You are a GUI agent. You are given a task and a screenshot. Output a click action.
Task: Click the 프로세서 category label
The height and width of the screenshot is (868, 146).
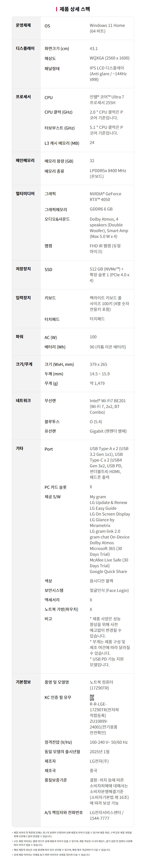tap(23, 97)
